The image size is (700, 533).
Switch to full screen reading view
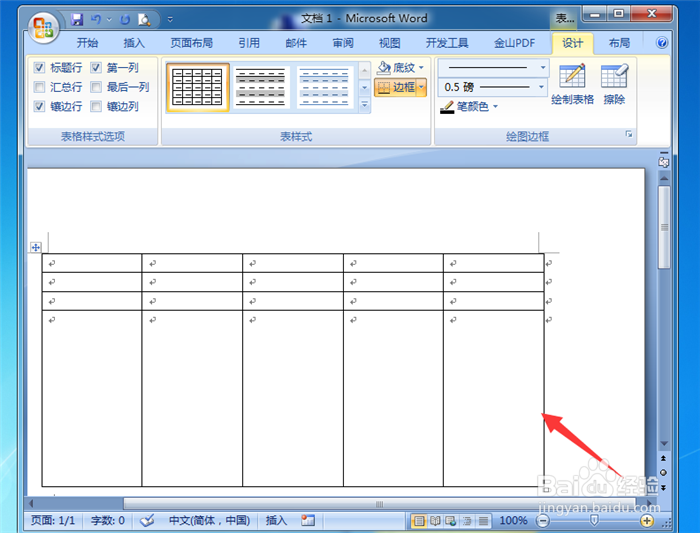point(435,521)
